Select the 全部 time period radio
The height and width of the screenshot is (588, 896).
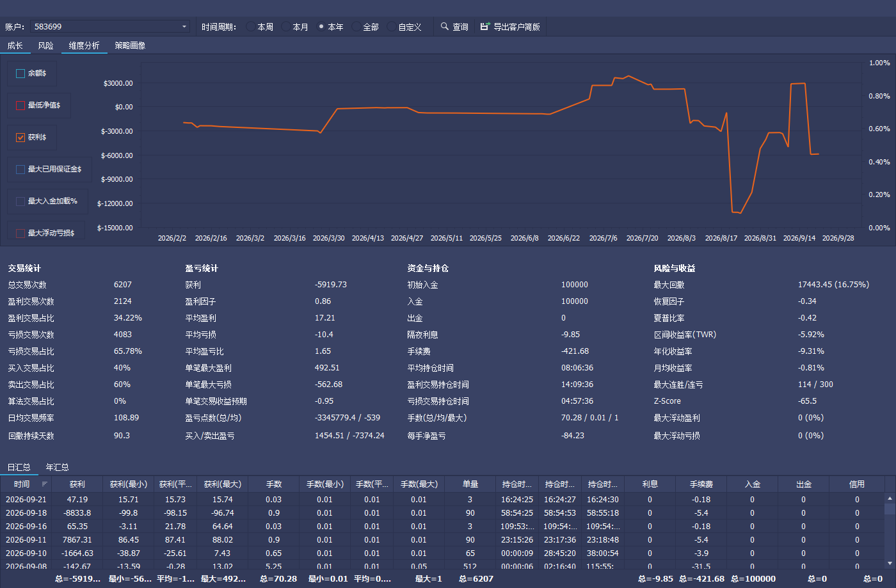[x=365, y=27]
